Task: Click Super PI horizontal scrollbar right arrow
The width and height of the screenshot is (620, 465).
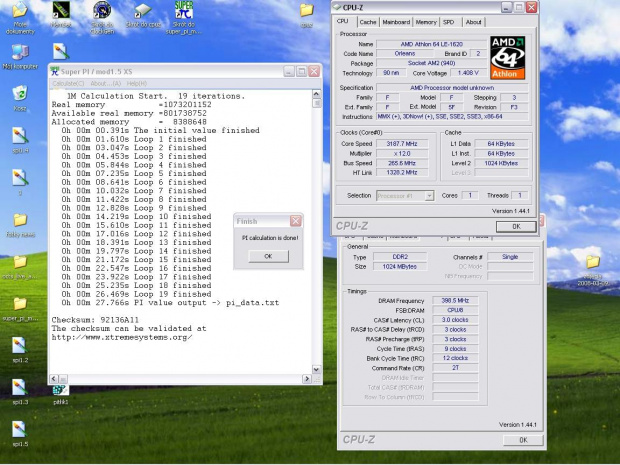Action: coord(307,379)
